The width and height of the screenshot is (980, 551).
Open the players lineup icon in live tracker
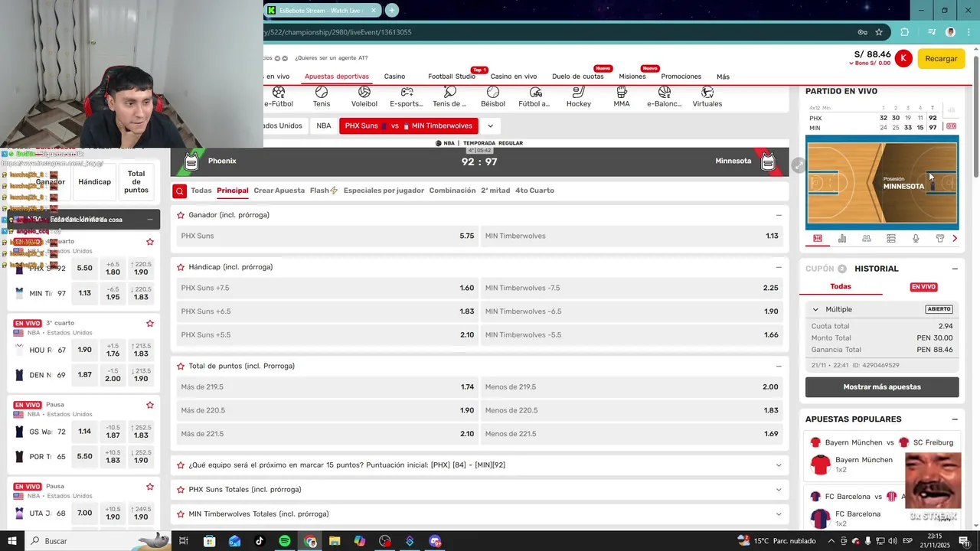point(867,239)
